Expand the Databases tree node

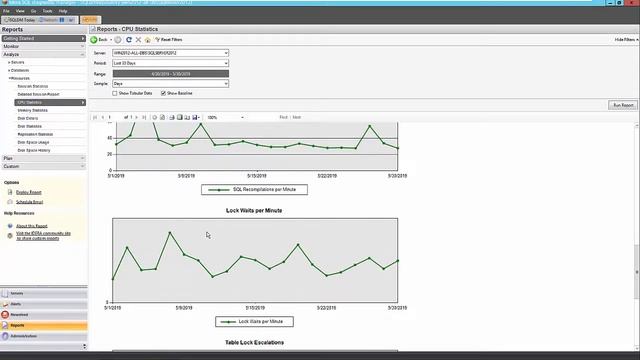[x=9, y=71]
